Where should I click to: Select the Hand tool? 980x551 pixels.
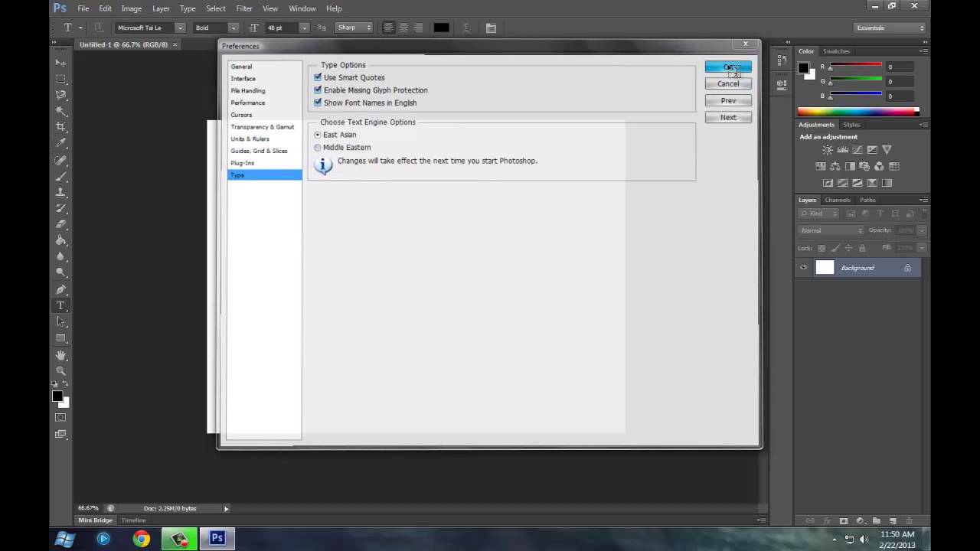[60, 356]
